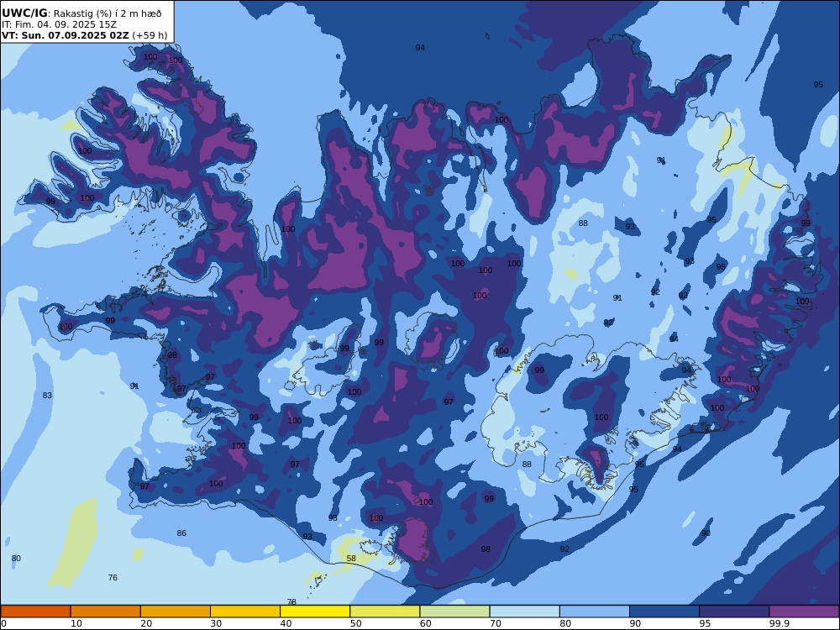
Task: Click the orange 10–20 legend swatch
Action: 106,612
